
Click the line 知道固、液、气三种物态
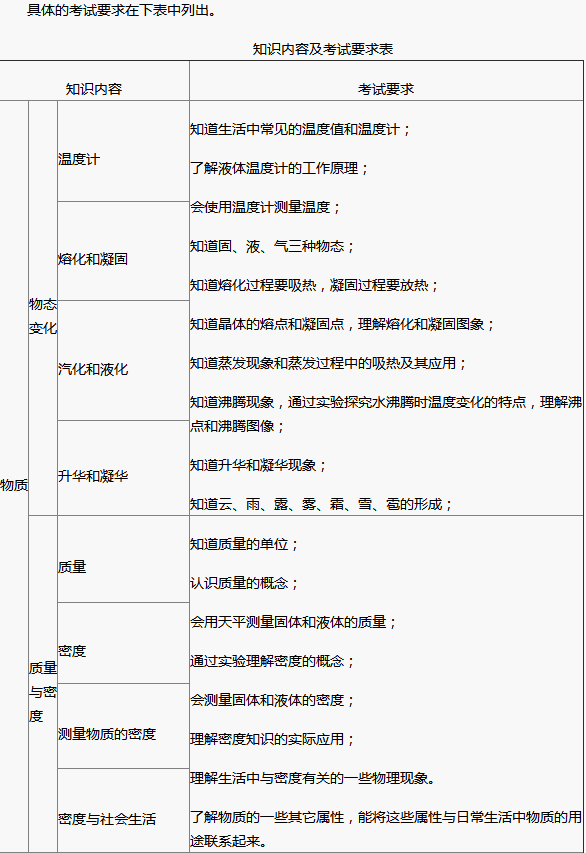point(272,246)
